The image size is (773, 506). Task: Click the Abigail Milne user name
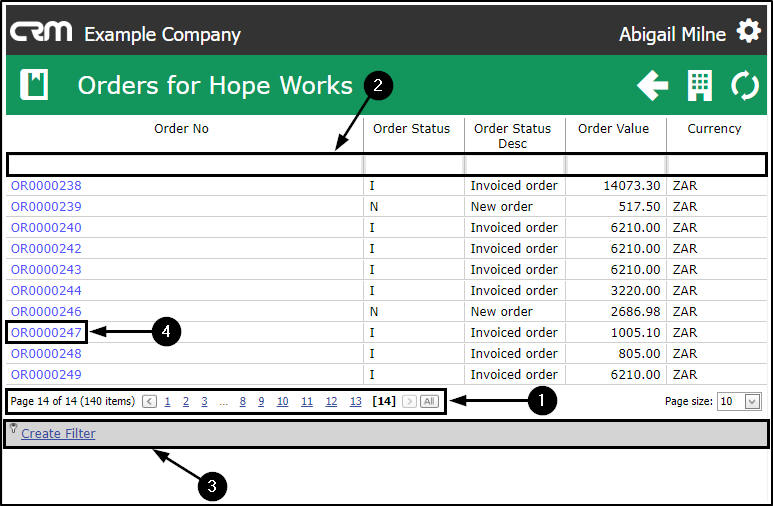(x=672, y=35)
